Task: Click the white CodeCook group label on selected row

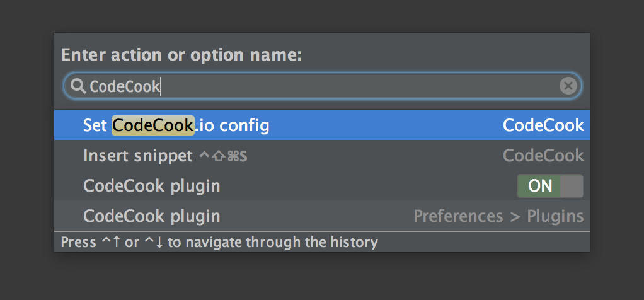Action: (543, 125)
